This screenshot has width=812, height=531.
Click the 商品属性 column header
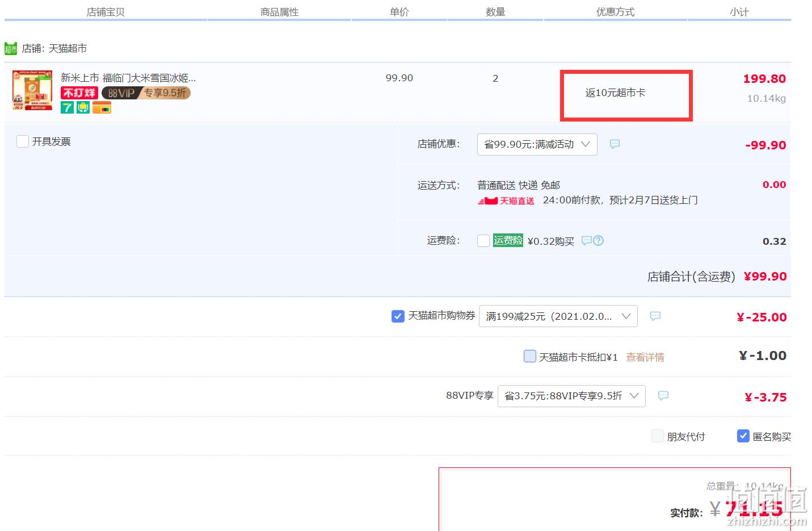pos(280,12)
